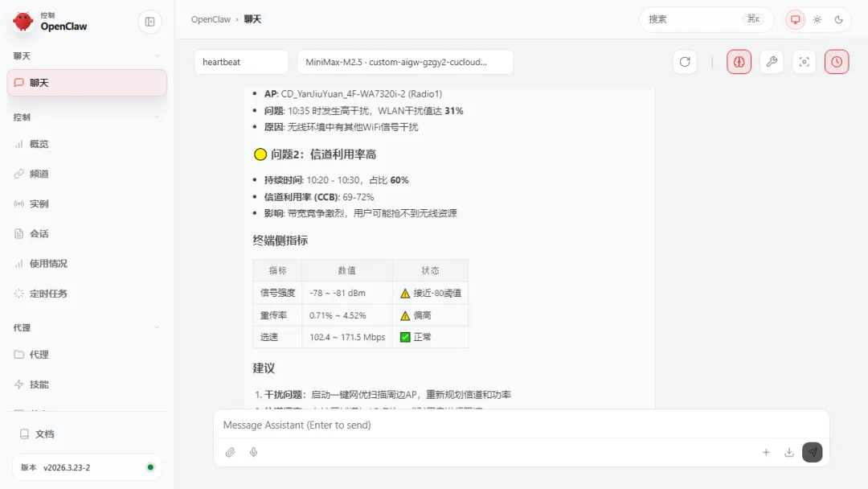Click the 终端侧指标 heading
The width and height of the screenshot is (868, 489).
(x=280, y=240)
